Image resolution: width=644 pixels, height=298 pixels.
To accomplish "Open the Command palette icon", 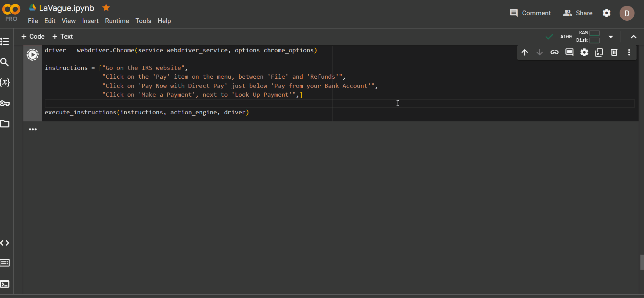I will pyautogui.click(x=5, y=263).
